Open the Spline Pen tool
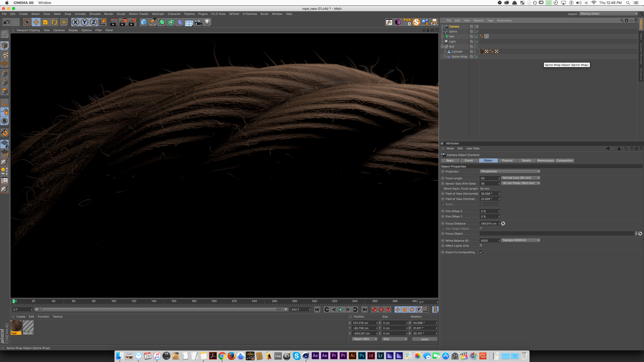Viewport: 644px width, 362px height. pos(153,22)
